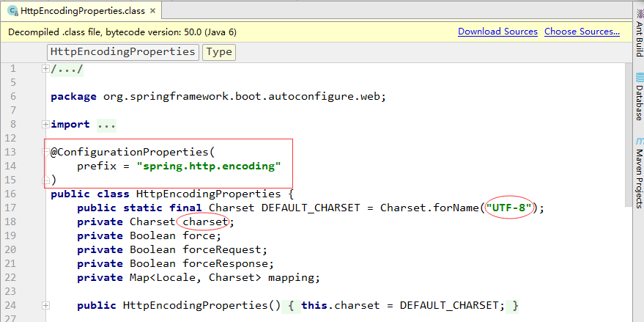This screenshot has width=644, height=322.
Task: Click the Choose Sources... link
Action: [x=582, y=32]
